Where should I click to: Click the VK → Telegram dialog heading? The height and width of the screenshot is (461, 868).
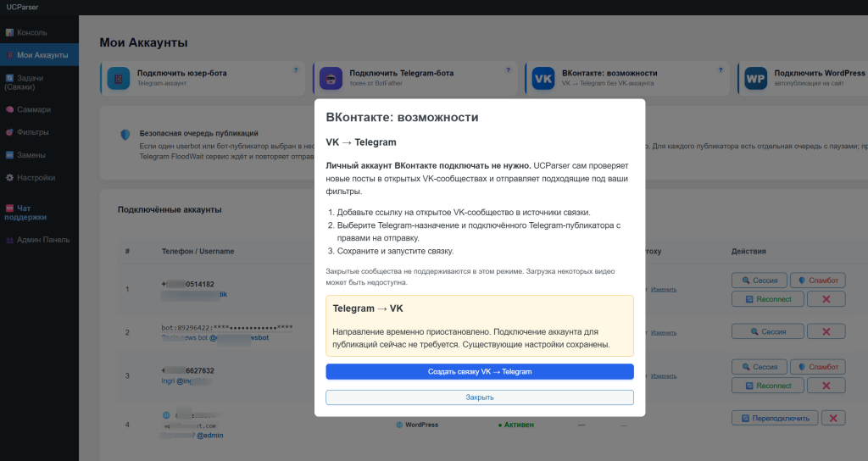click(361, 142)
